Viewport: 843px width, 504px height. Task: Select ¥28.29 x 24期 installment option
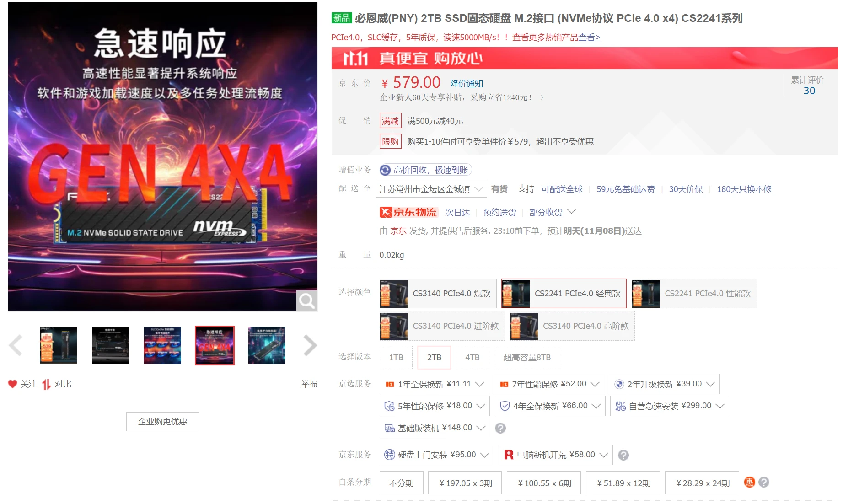tap(702, 483)
